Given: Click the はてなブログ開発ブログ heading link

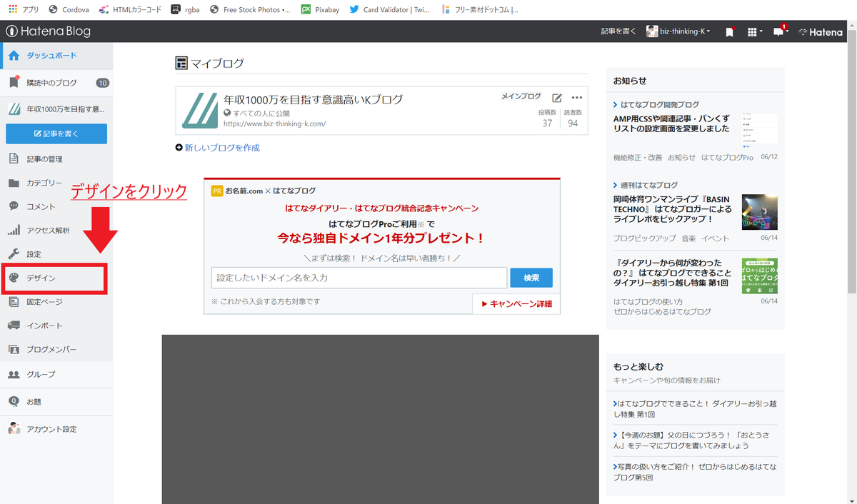Looking at the screenshot, I should click(660, 104).
